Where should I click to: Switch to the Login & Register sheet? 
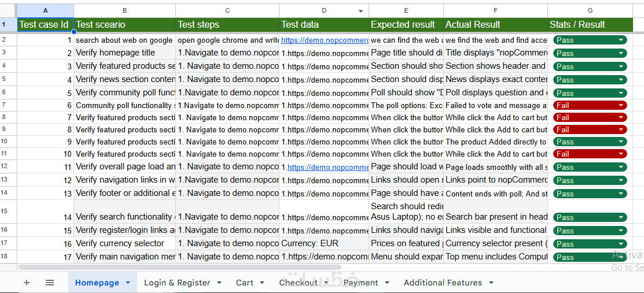(177, 283)
